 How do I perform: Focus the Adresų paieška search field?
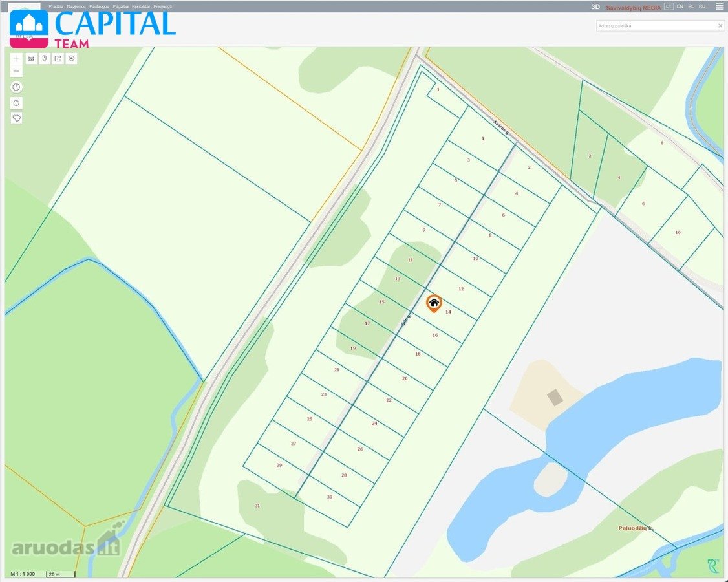coord(657,26)
